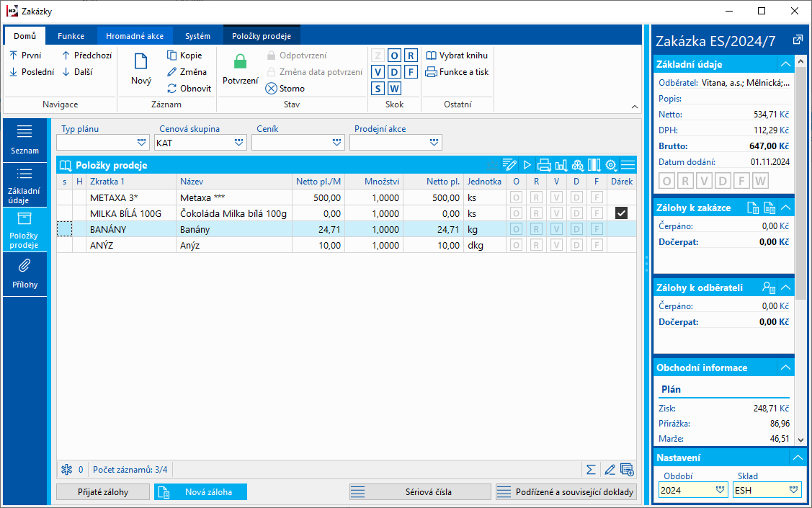Click the Sigma sum icon in grid footer
This screenshot has height=508, width=812.
coord(591,470)
